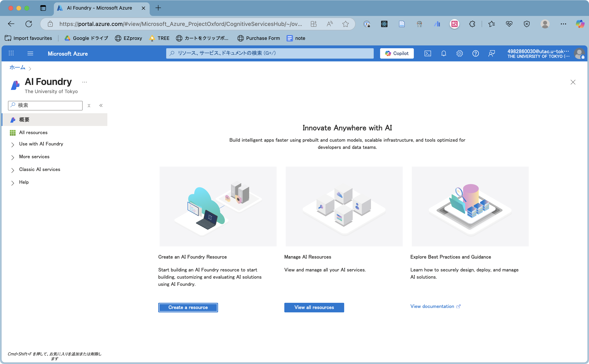Select All resources in sidebar
Image resolution: width=589 pixels, height=364 pixels.
pyautogui.click(x=33, y=132)
